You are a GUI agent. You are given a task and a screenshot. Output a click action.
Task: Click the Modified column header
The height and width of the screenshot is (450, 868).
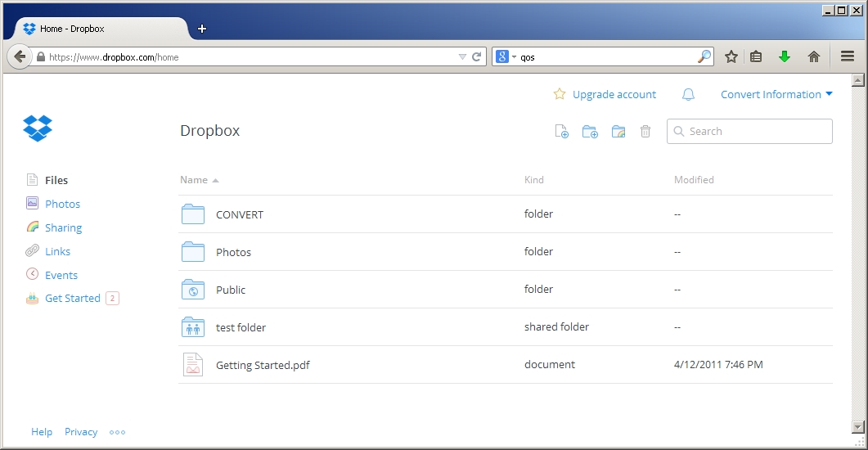tap(694, 180)
